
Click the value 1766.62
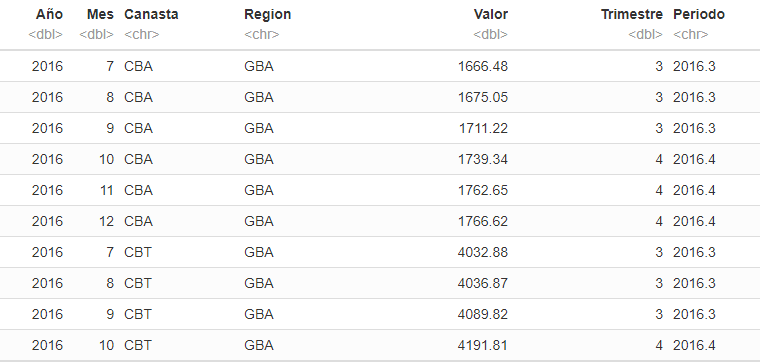click(483, 222)
